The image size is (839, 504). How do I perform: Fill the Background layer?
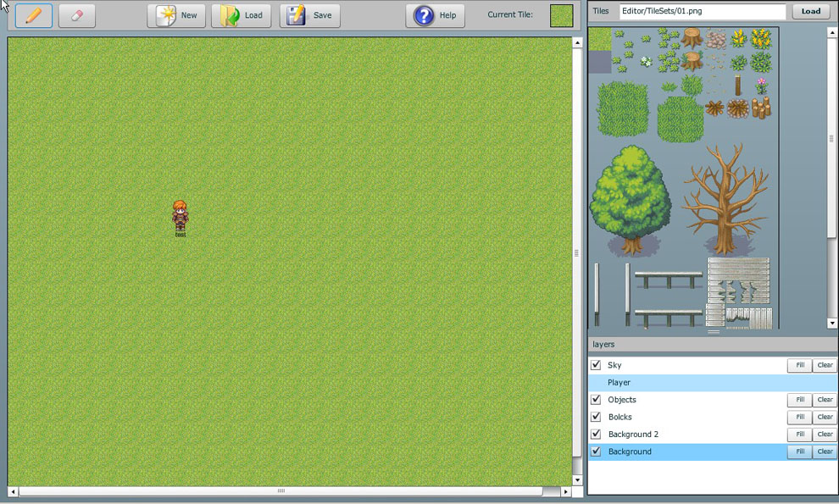point(799,452)
